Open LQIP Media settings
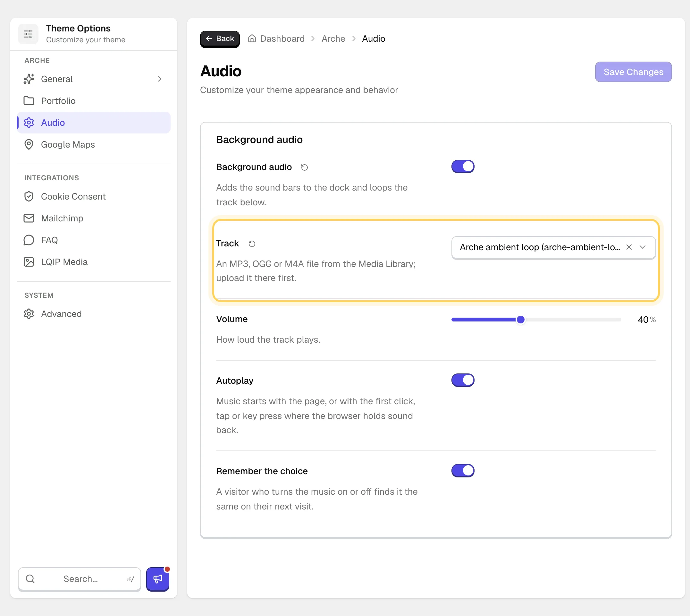 tap(94, 262)
